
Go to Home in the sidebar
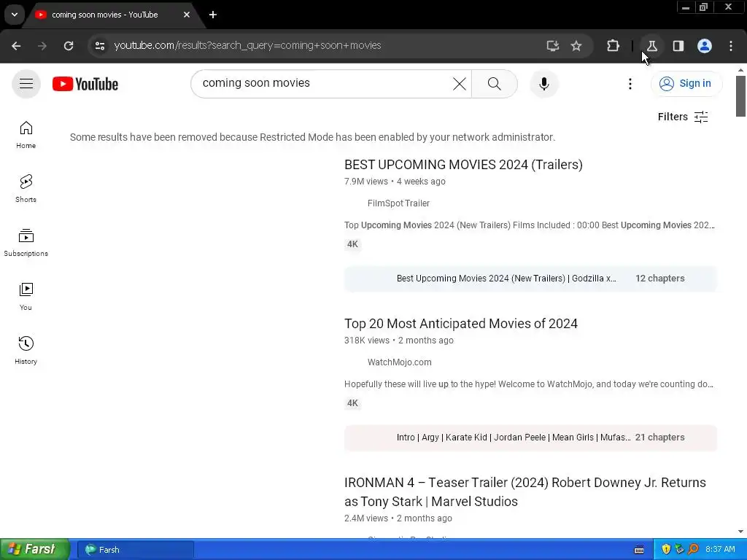[x=26, y=135]
